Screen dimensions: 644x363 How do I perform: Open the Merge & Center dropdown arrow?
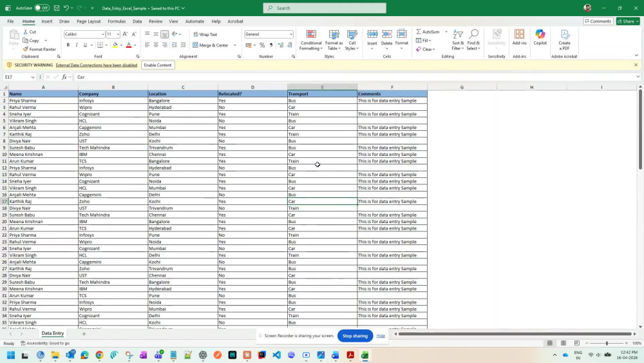(235, 45)
